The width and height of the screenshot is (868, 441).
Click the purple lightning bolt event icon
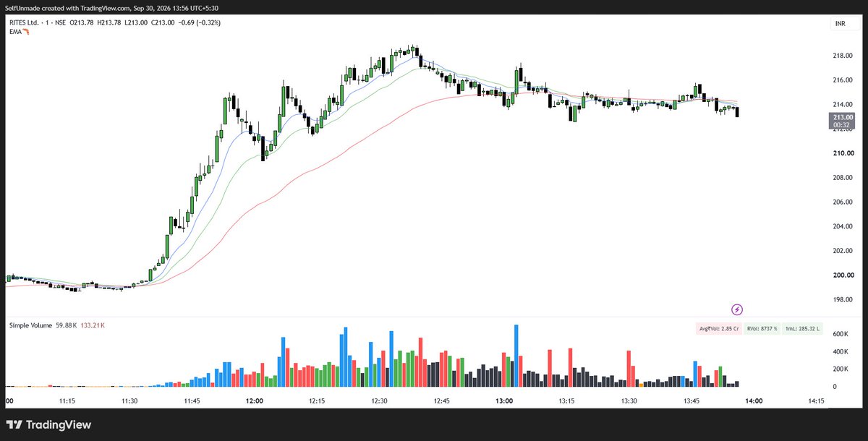click(x=737, y=309)
